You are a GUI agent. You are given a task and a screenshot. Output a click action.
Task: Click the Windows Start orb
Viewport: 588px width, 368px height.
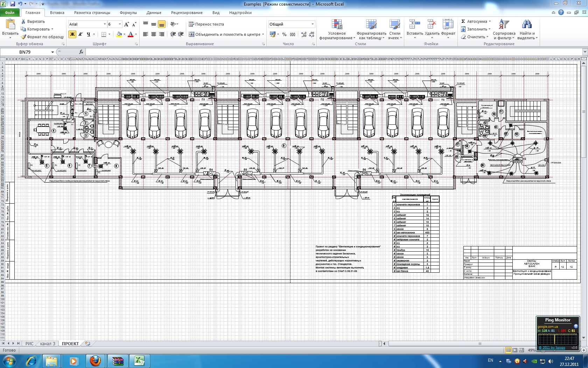tap(9, 361)
